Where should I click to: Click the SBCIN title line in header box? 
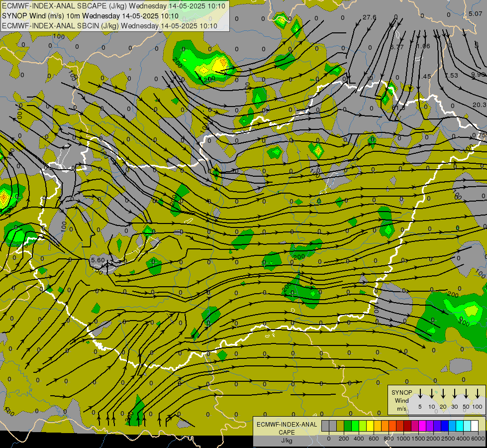tap(109, 26)
